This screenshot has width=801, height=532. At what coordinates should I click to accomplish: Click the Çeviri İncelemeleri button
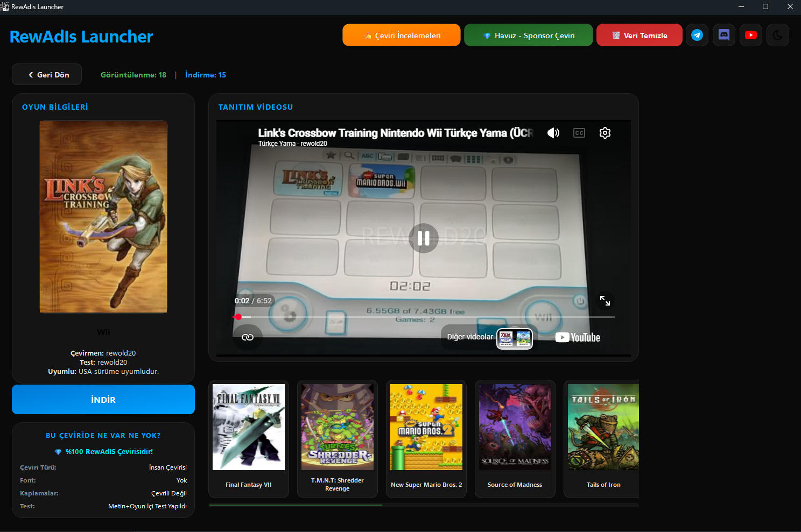(x=402, y=36)
